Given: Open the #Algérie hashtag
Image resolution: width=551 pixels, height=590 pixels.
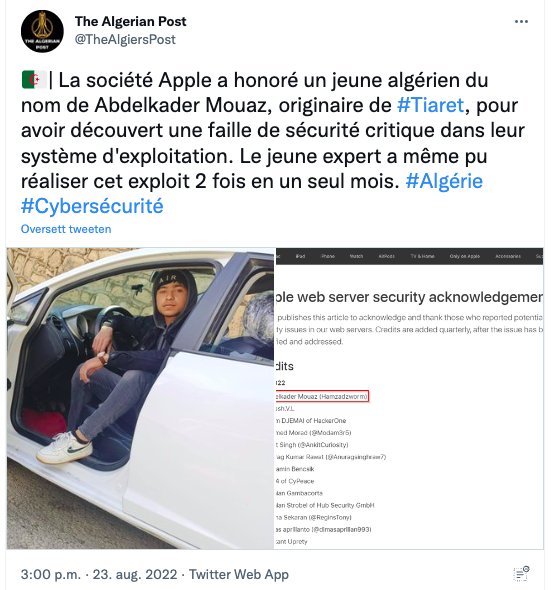Looking at the screenshot, I should tap(444, 181).
